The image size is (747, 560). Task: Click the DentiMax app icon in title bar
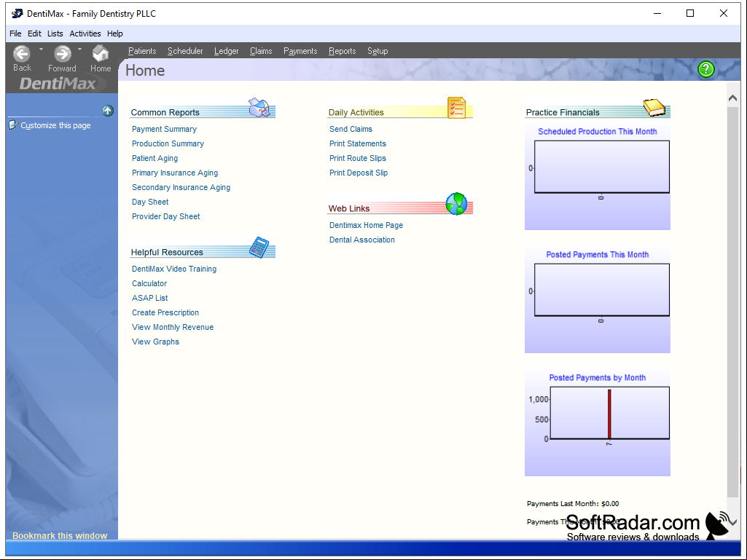pyautogui.click(x=17, y=13)
